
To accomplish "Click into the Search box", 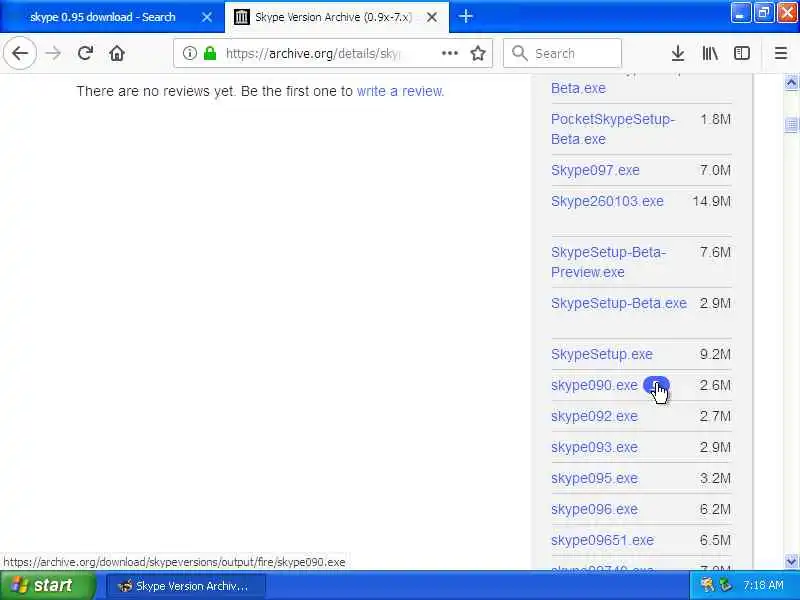I will pos(562,53).
